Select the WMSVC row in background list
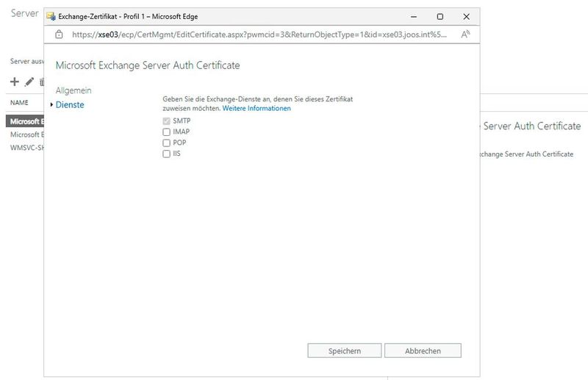This screenshot has height=380, width=588. (27, 148)
